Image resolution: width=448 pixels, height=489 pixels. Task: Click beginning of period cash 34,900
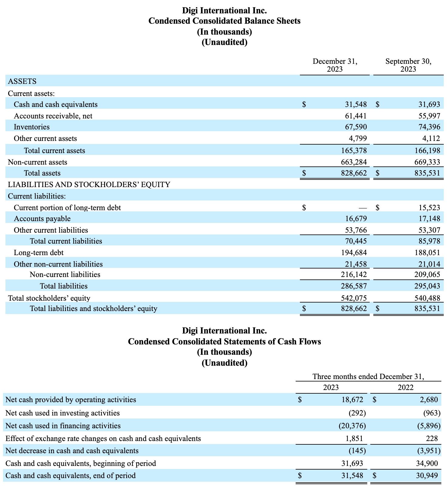(427, 463)
